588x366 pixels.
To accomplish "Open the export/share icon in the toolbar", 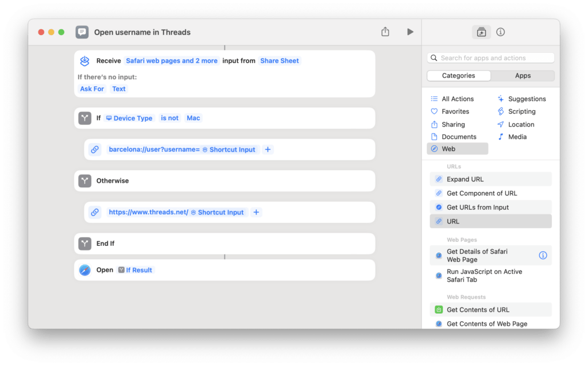I will coord(385,32).
